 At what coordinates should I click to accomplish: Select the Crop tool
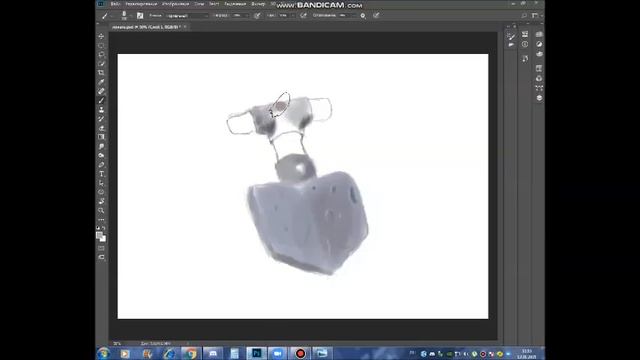click(x=101, y=73)
